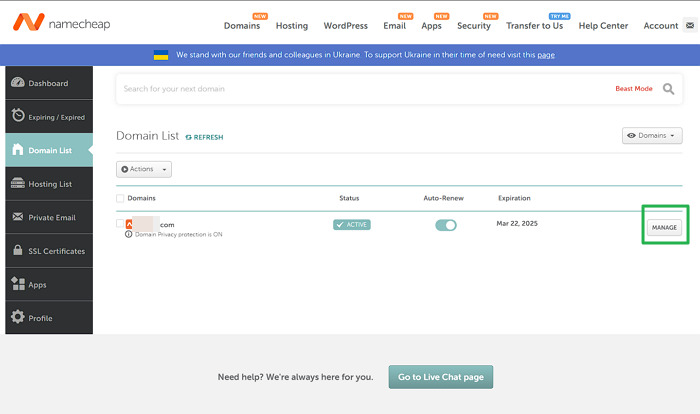
Task: Click the REFRESH link
Action: pyautogui.click(x=204, y=137)
